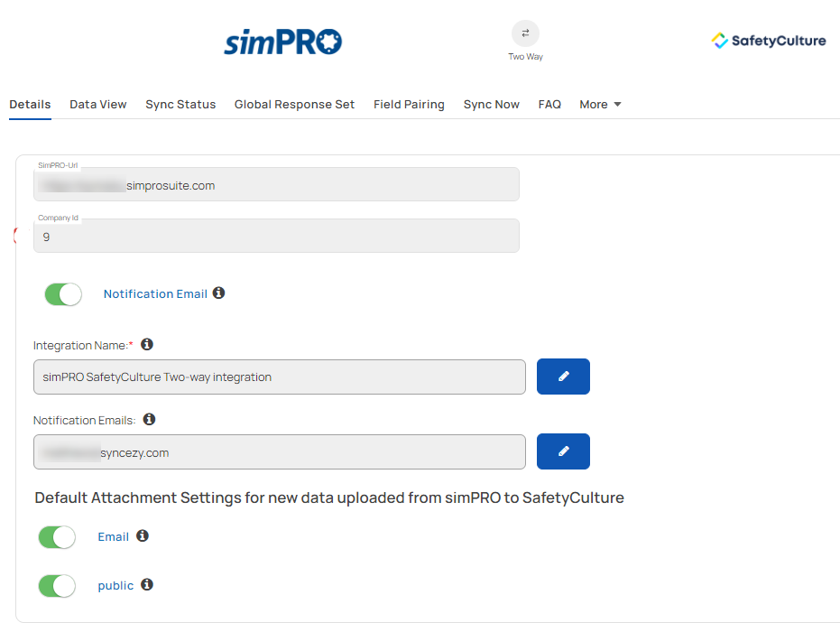Open the Sync Now tab
The image size is (840, 623).
pos(491,105)
